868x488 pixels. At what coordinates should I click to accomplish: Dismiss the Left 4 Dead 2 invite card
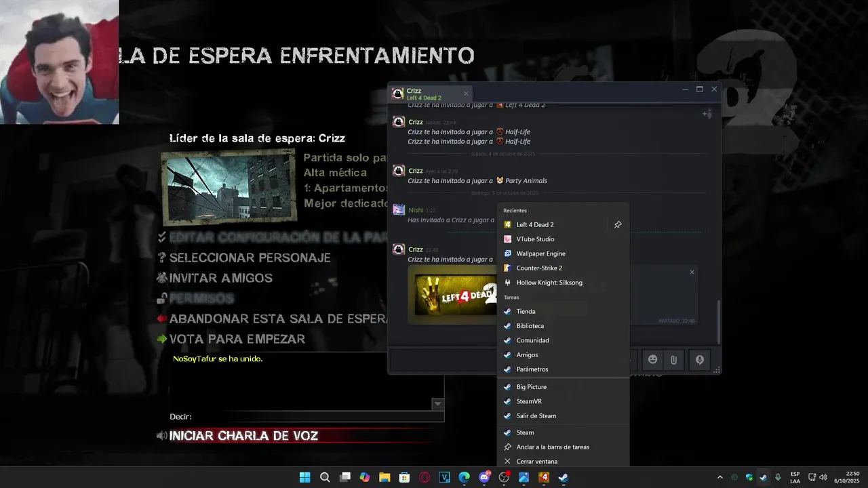pyautogui.click(x=692, y=272)
